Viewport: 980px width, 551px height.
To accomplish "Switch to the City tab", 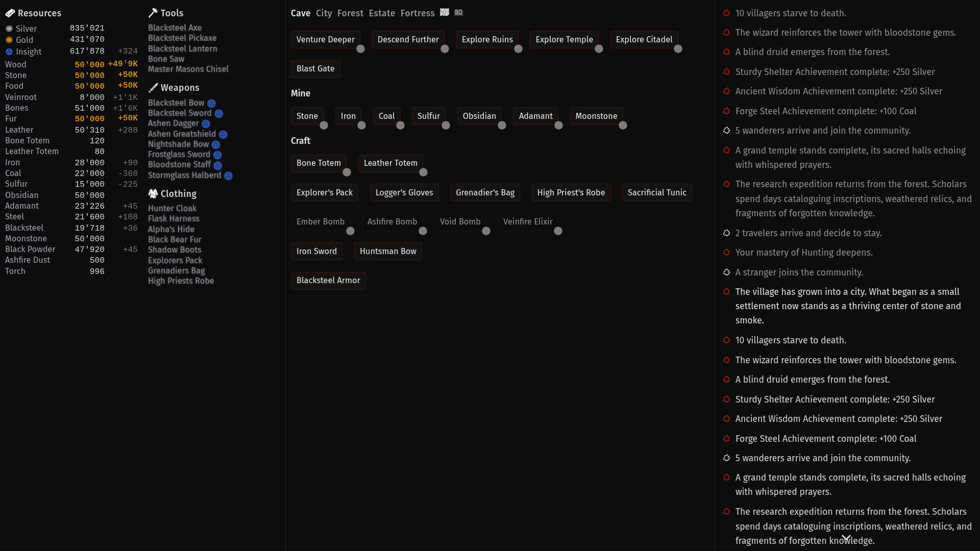I will 324,13.
